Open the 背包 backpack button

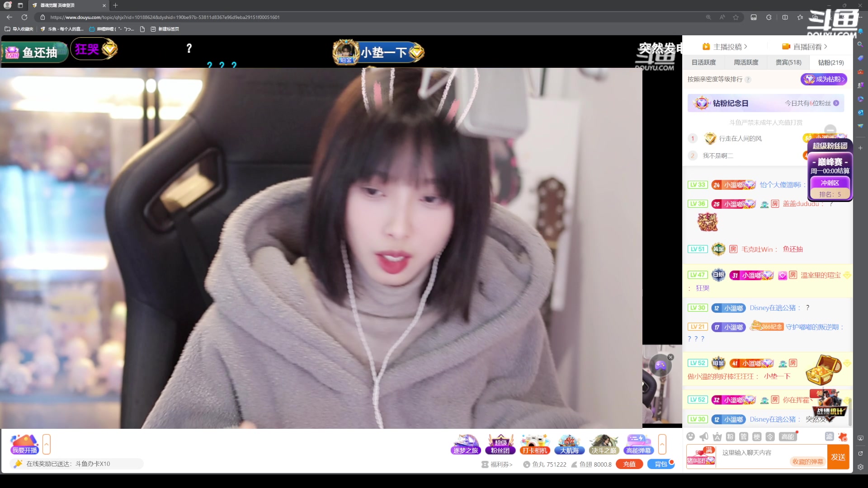pos(661,464)
